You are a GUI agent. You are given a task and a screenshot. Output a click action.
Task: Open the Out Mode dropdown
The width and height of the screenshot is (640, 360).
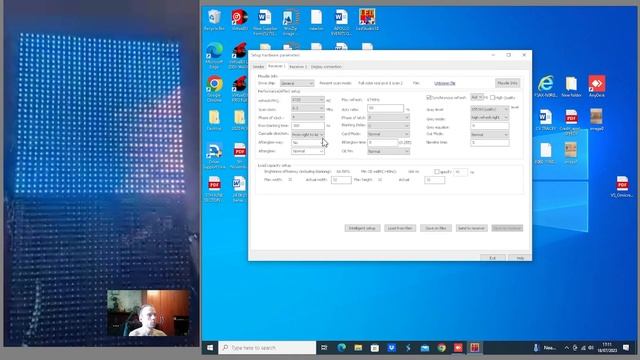point(490,134)
